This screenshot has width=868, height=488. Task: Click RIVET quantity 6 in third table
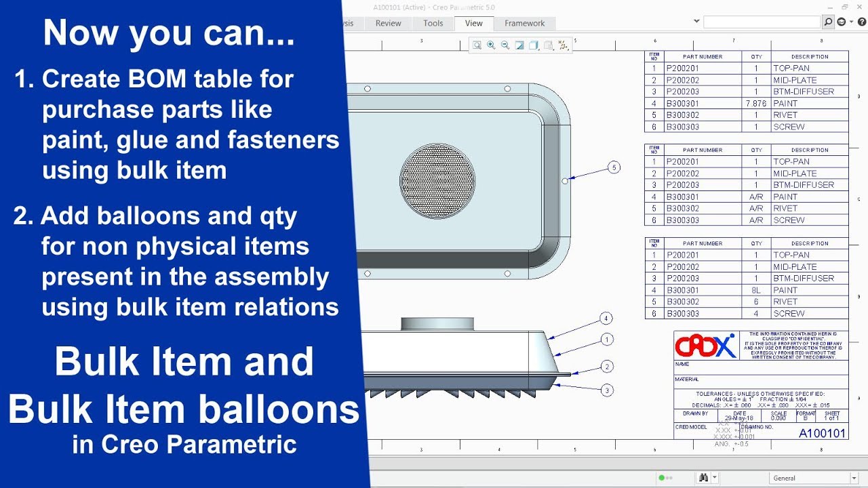pos(756,302)
